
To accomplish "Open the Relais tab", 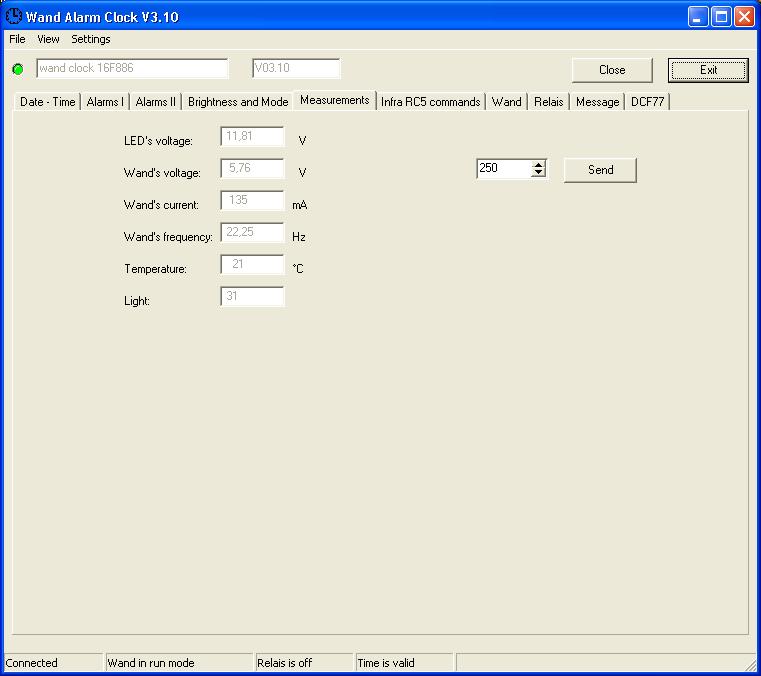I will pos(548,102).
